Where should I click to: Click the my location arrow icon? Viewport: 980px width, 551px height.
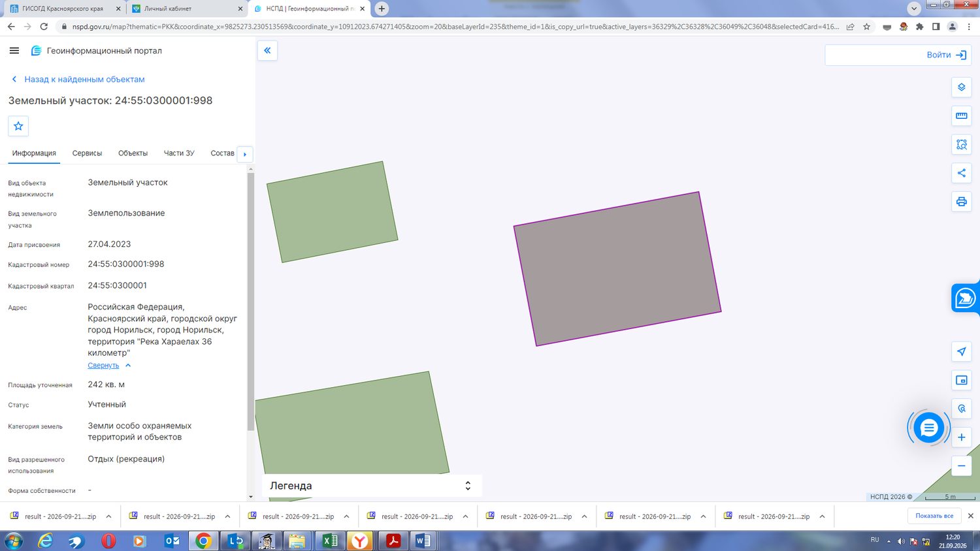point(962,351)
